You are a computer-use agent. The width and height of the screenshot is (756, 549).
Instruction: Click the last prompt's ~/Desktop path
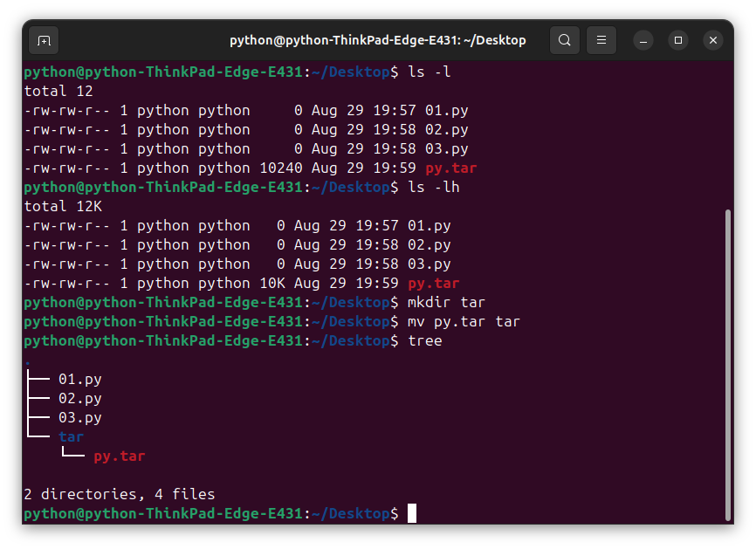click(x=351, y=514)
